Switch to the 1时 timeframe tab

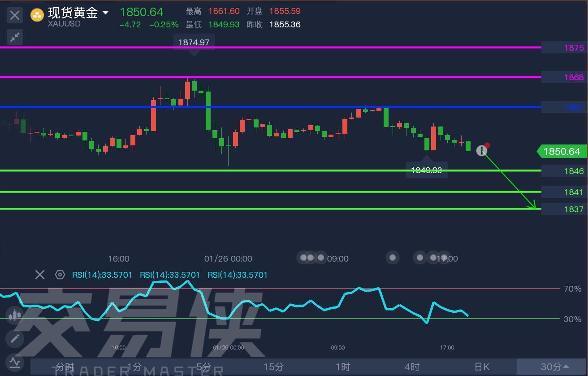click(x=342, y=367)
